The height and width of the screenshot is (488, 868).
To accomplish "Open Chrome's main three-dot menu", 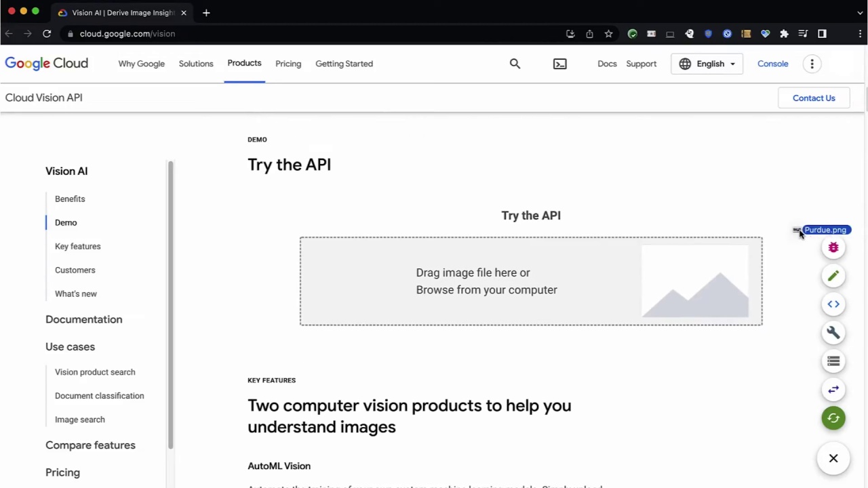I will (x=861, y=33).
